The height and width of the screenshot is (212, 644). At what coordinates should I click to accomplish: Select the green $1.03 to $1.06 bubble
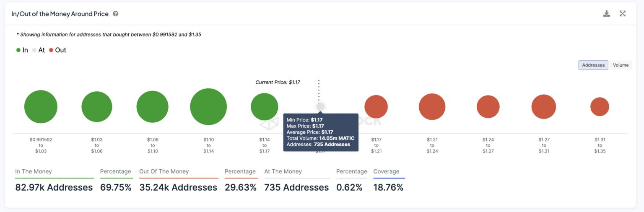tap(97, 107)
